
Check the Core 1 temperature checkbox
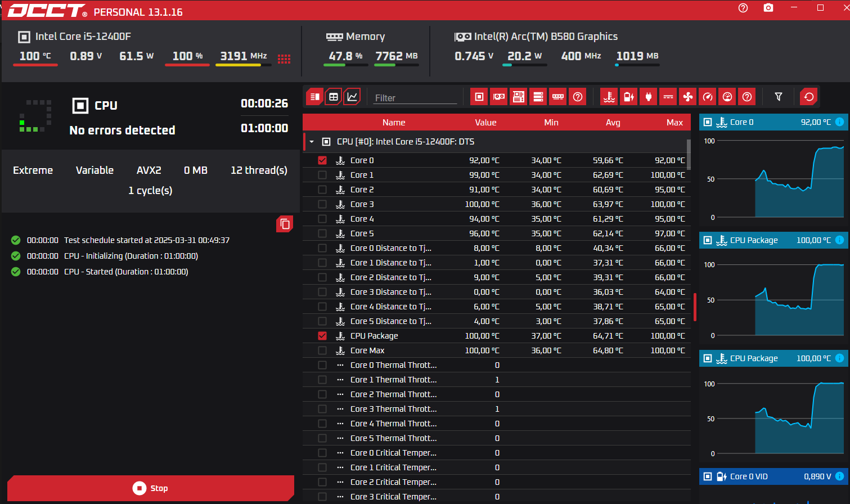(x=322, y=175)
